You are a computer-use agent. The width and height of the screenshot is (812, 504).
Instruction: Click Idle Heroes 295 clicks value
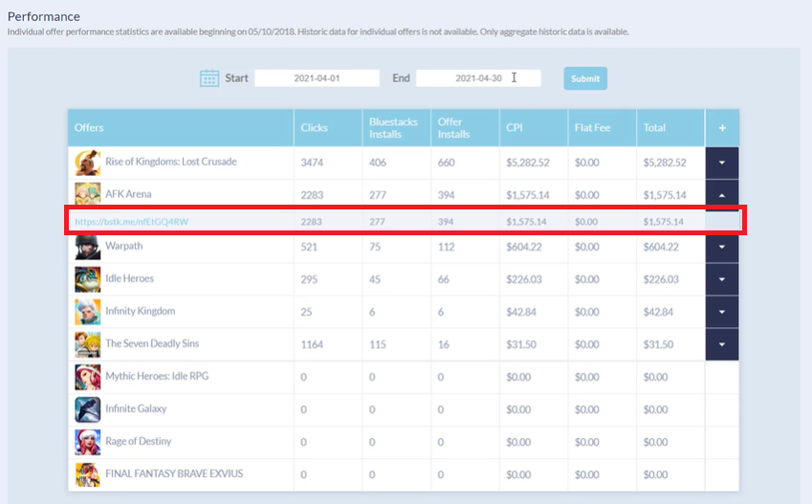(309, 279)
